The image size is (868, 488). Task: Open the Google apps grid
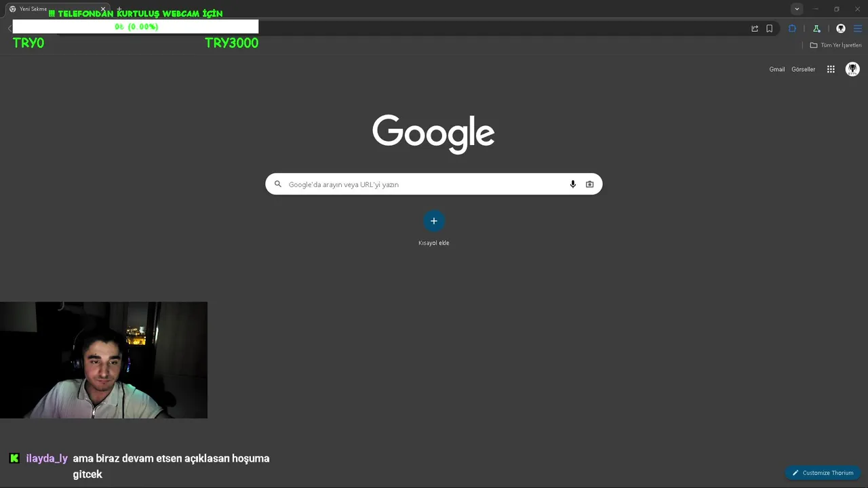click(x=831, y=69)
